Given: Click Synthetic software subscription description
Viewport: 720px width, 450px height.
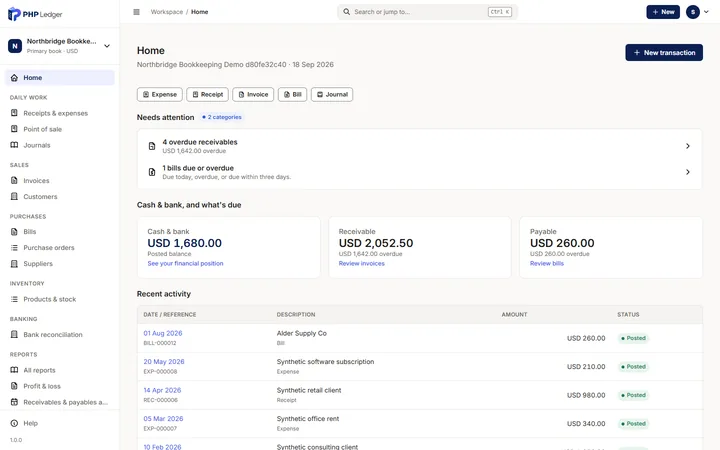Looking at the screenshot, I should point(325,362).
